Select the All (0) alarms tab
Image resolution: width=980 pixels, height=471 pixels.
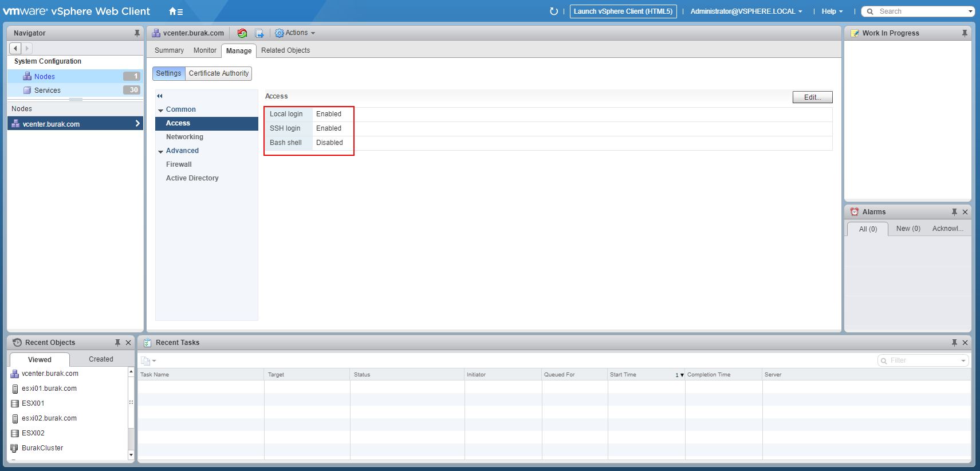pyautogui.click(x=868, y=229)
